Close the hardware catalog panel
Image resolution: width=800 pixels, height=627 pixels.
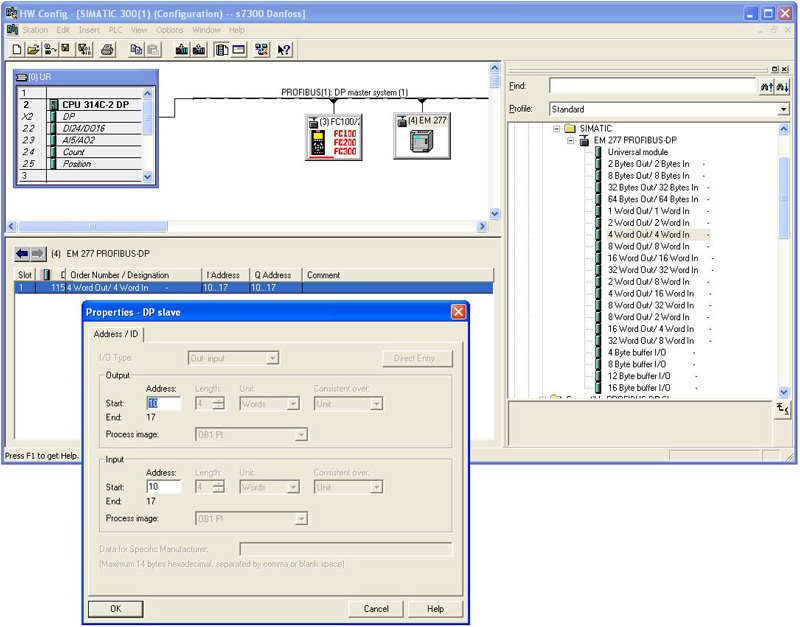(x=785, y=69)
